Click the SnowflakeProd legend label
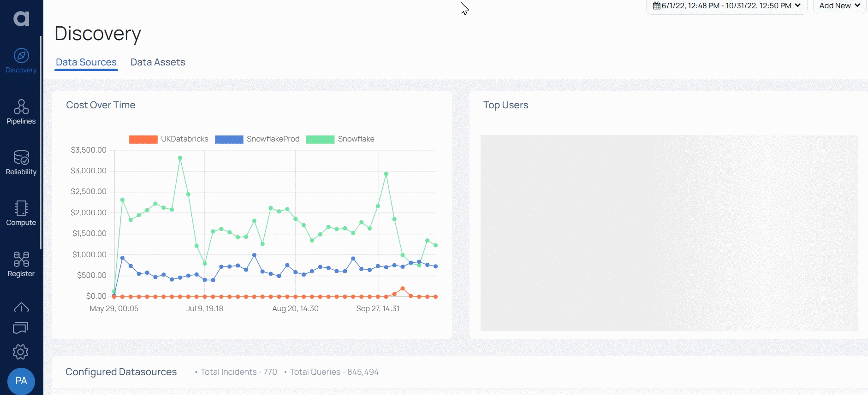Screen dimensions: 868x395 click(273, 139)
